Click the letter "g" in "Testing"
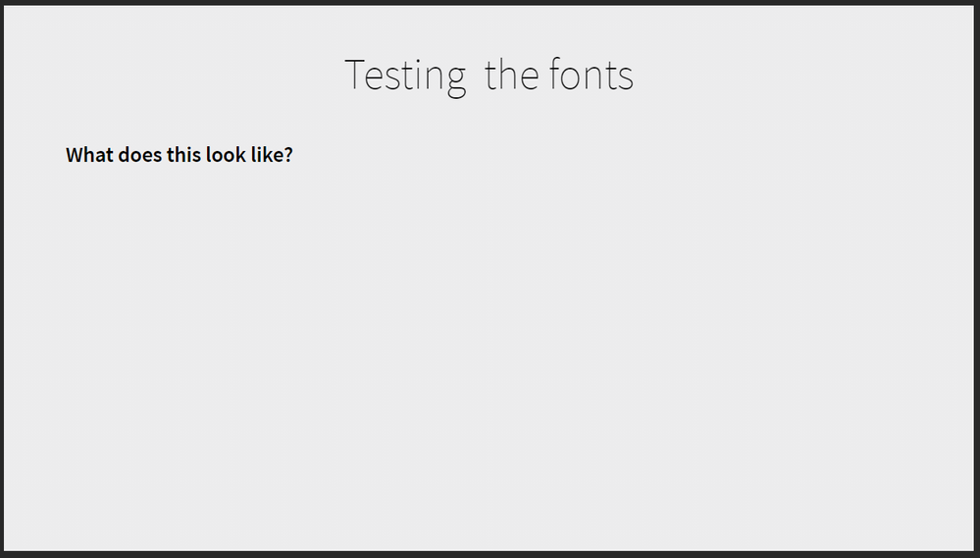This screenshot has width=980, height=558. coord(456,79)
